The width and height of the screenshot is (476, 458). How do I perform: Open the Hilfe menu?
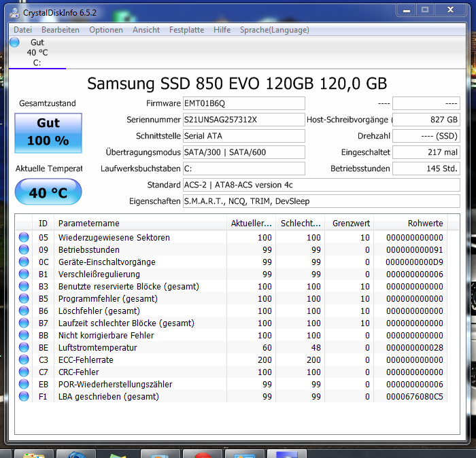tap(222, 30)
